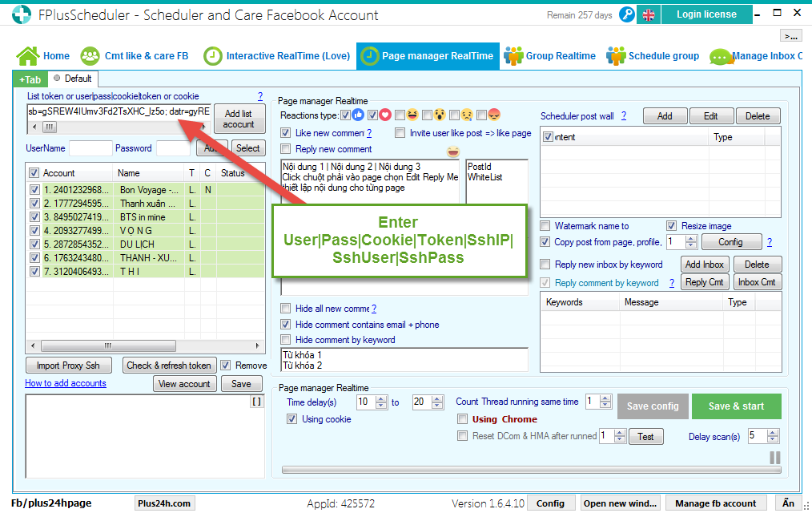Show more tabs with overflow button
This screenshot has width=812, height=513.
(x=790, y=36)
